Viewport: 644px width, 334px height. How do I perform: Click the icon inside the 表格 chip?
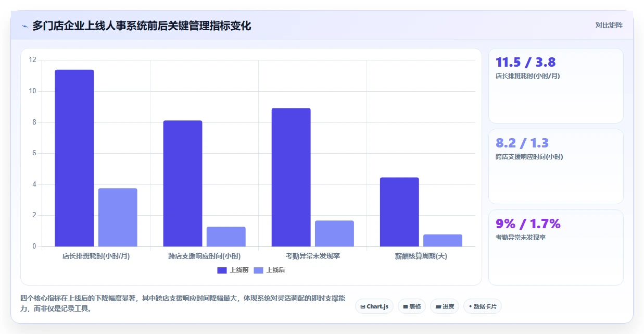405,307
